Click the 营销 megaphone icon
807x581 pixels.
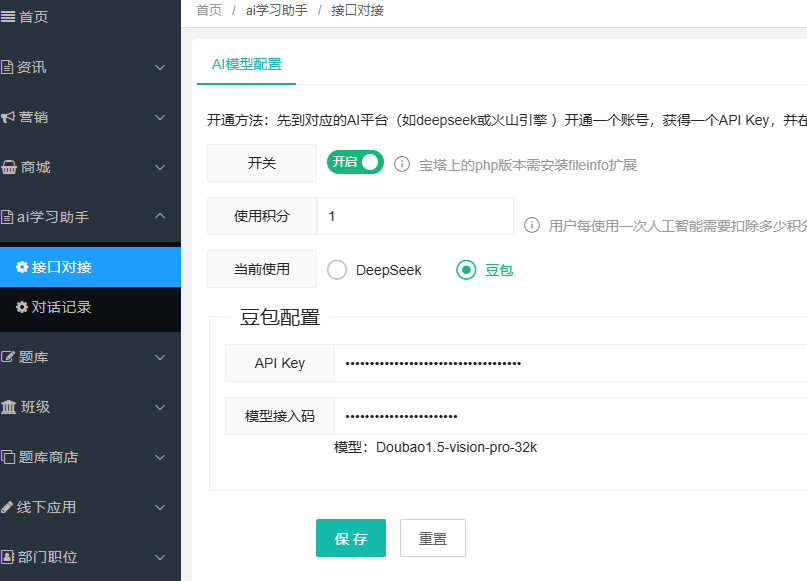coord(8,117)
